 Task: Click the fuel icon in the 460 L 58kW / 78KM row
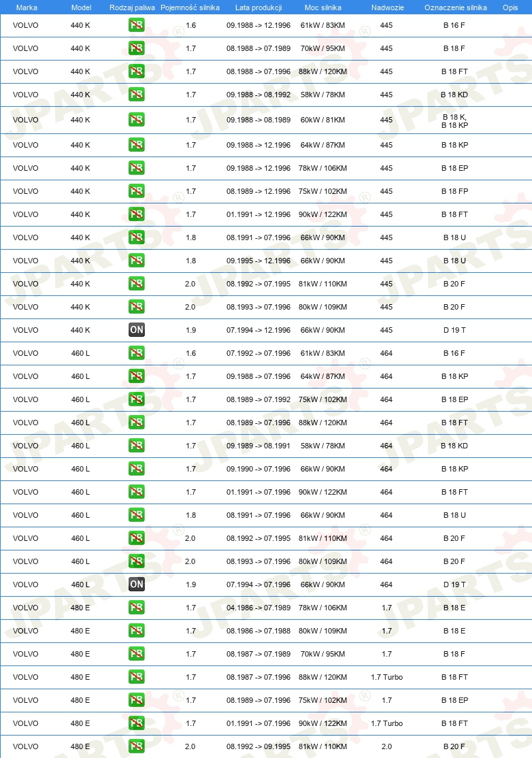click(137, 446)
